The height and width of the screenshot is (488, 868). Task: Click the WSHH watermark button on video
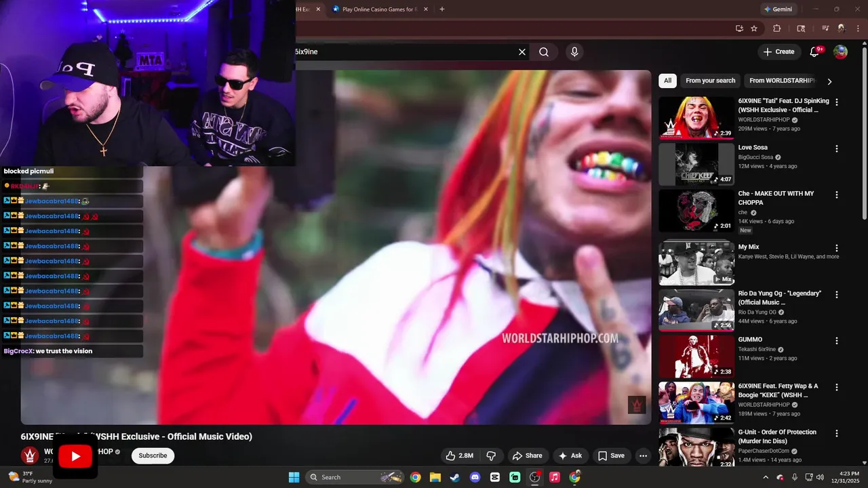click(x=636, y=405)
